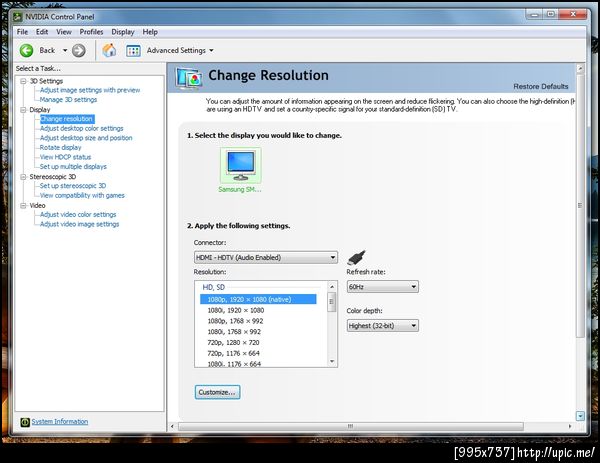
Task: Click the Advanced Settings view icon
Action: tap(133, 51)
